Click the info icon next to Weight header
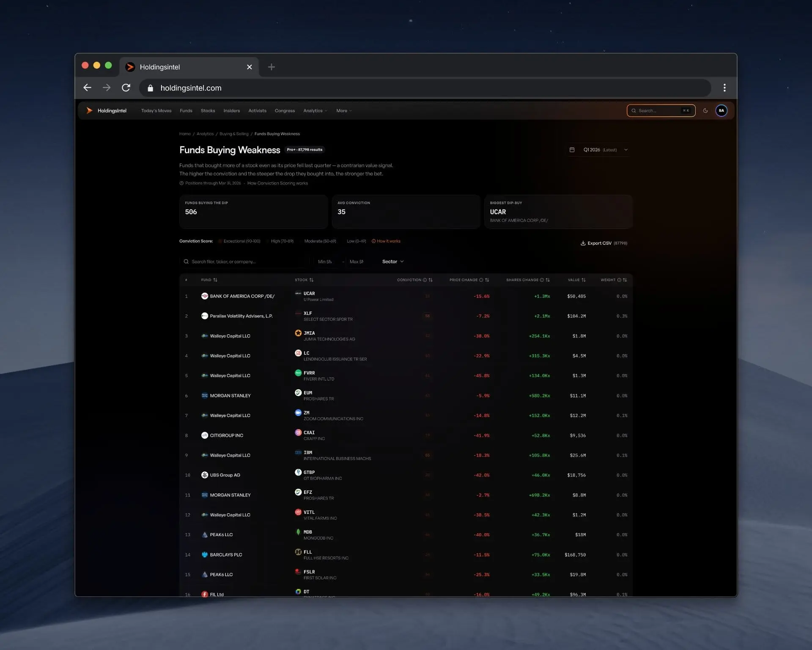The height and width of the screenshot is (650, 812). pyautogui.click(x=619, y=280)
